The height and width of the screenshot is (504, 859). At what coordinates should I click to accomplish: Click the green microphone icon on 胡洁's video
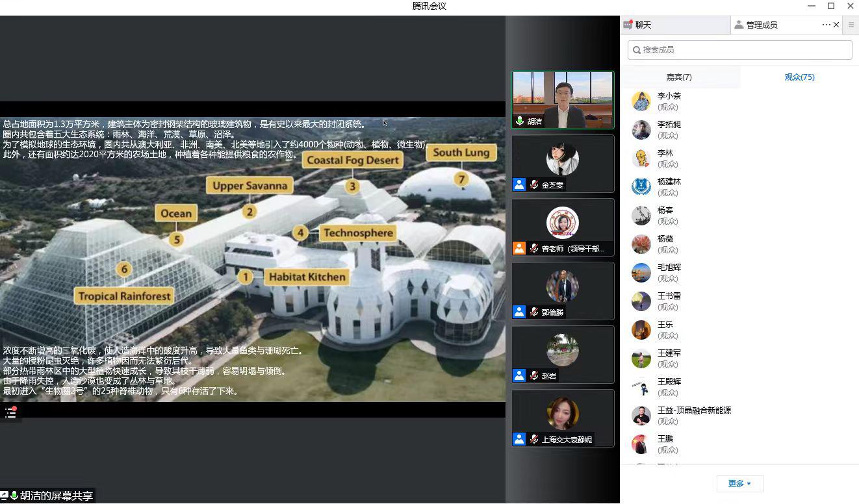pyautogui.click(x=520, y=121)
